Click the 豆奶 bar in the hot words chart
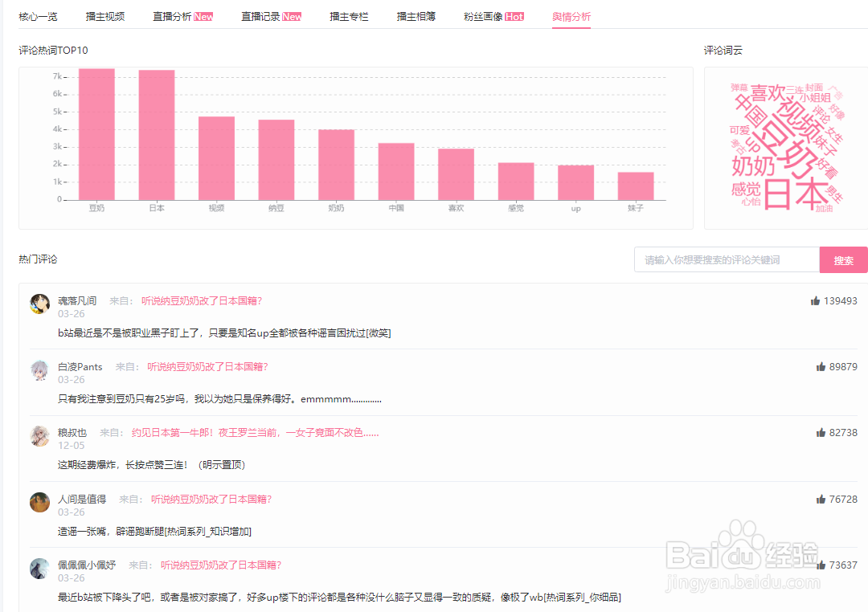The width and height of the screenshot is (868, 612). 96,133
